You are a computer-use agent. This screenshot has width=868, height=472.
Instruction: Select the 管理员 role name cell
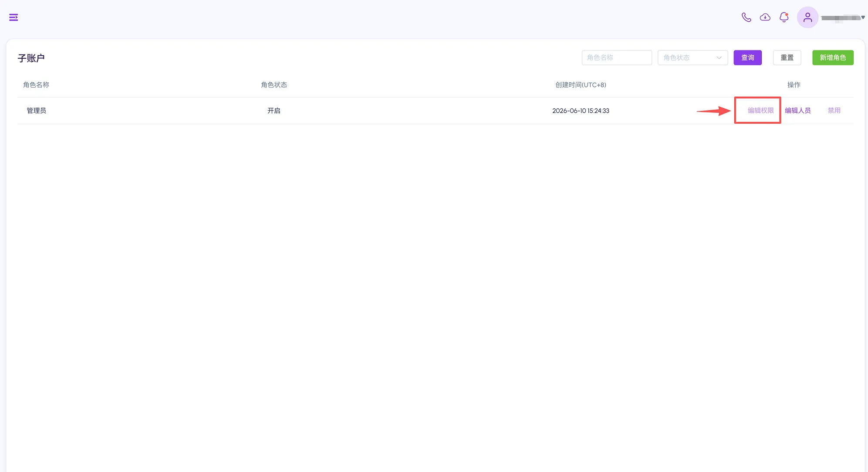click(x=37, y=111)
